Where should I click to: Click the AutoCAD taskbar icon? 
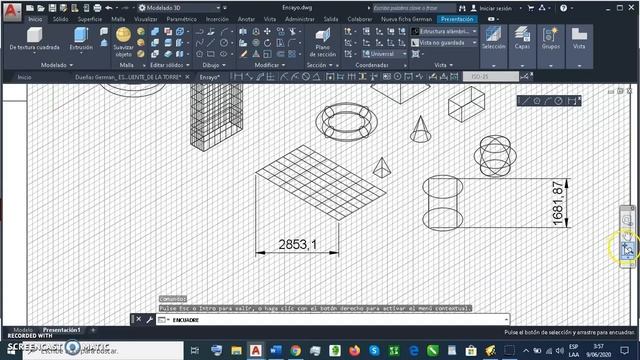pos(256,350)
